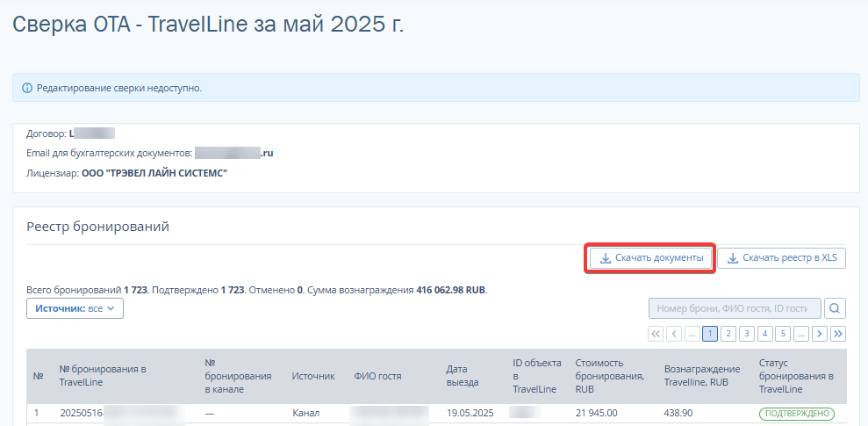Click the search magnifier icon button
868x426 pixels.
click(x=836, y=308)
